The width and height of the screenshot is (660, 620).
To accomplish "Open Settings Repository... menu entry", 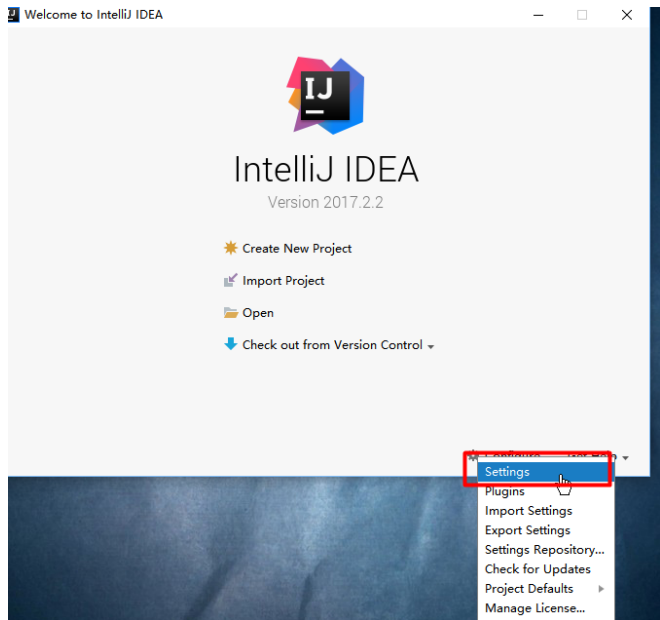I will 546,550.
